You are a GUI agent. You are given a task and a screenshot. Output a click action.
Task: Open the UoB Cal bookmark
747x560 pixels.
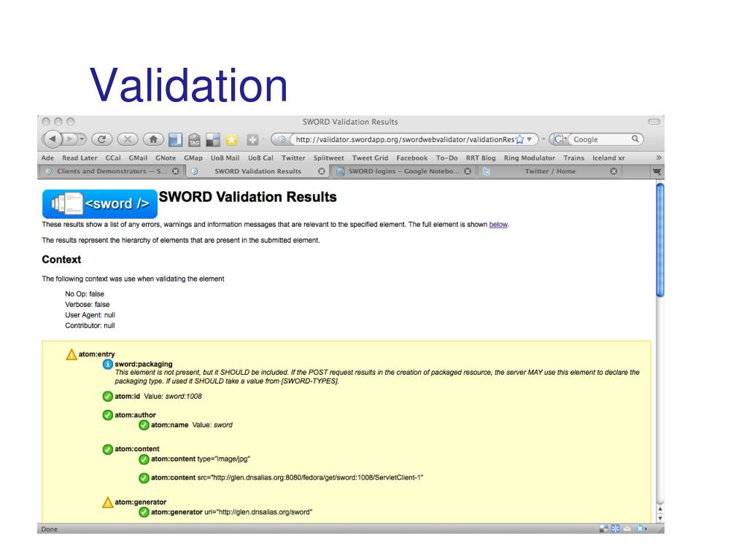click(x=260, y=157)
